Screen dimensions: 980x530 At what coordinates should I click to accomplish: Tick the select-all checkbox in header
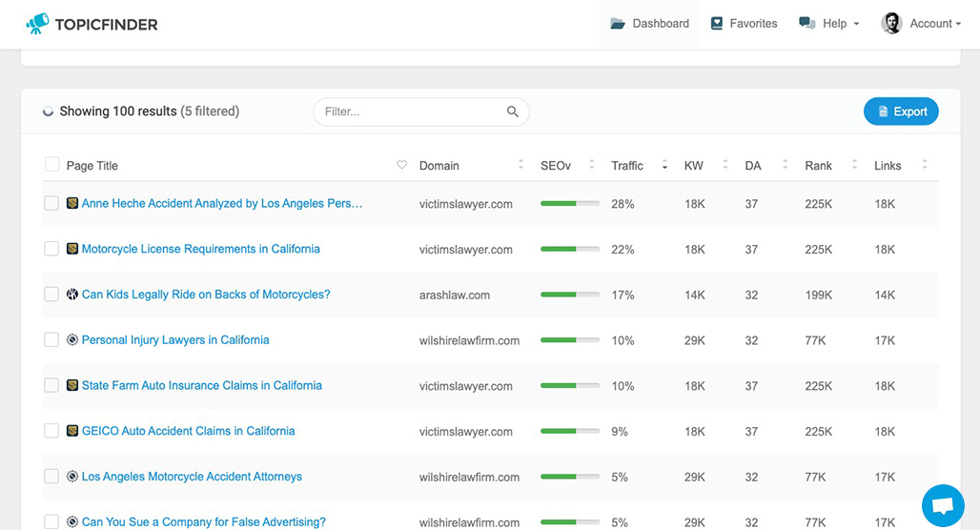pyautogui.click(x=51, y=164)
